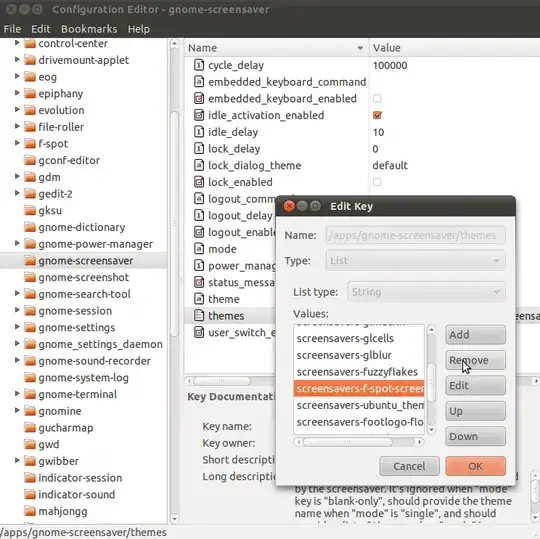This screenshot has height=539, width=540.
Task: Click the lock_dialog_theme key icon
Action: point(199,165)
